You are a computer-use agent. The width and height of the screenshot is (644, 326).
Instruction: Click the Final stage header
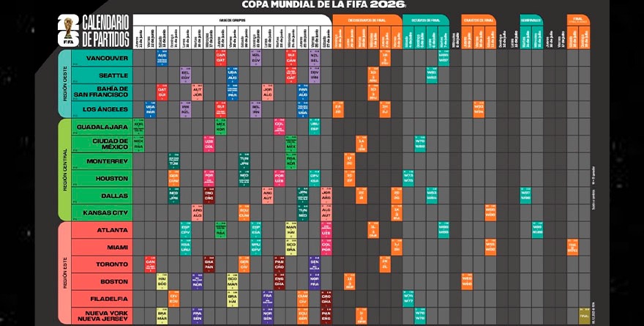tap(577, 20)
